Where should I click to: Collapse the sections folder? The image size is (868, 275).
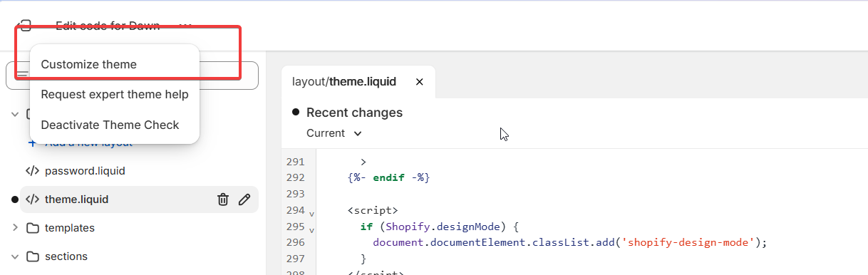pos(15,256)
